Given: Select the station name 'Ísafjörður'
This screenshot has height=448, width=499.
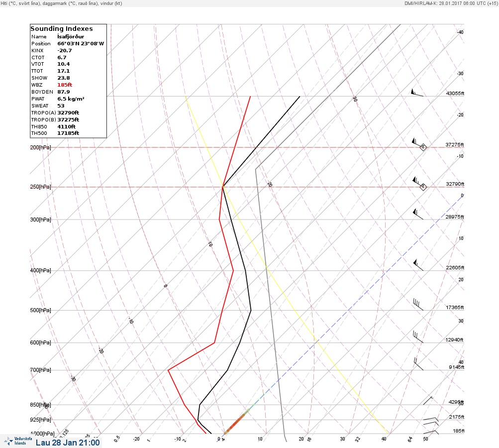Looking at the screenshot, I should (71, 37).
